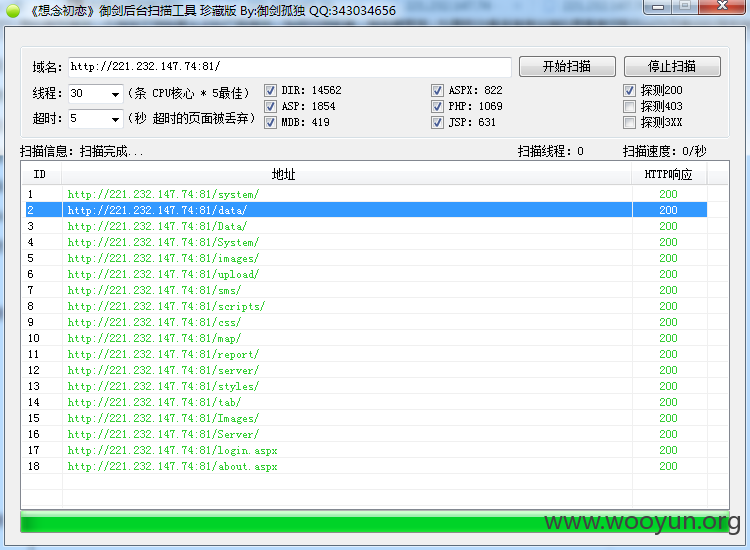Screen dimensions: 750x550
Task: Select the /system/ result in row 1
Action: point(366,194)
